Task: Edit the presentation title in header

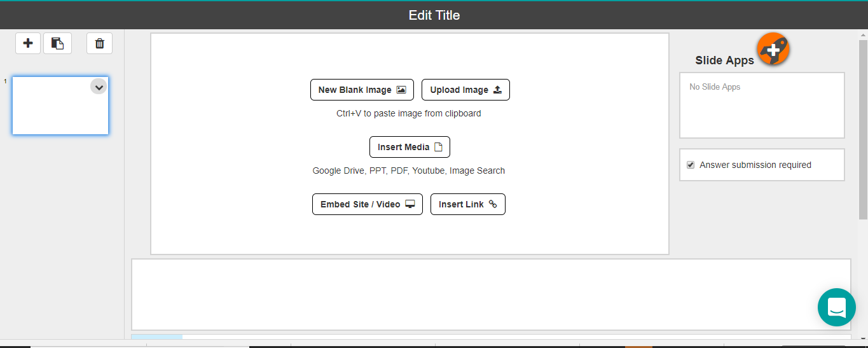Action: tap(434, 15)
